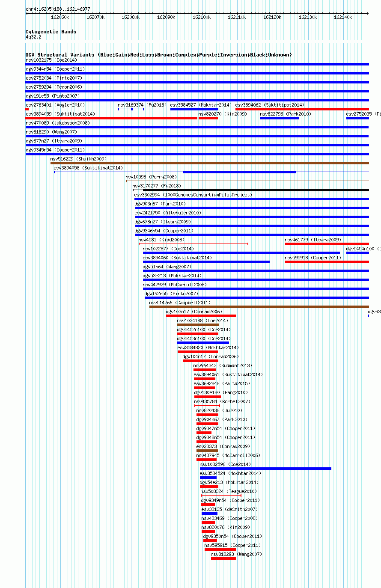The height and width of the screenshot is (588, 381).
Task: Click the 162100k ruler tick label
Action: [202, 17]
